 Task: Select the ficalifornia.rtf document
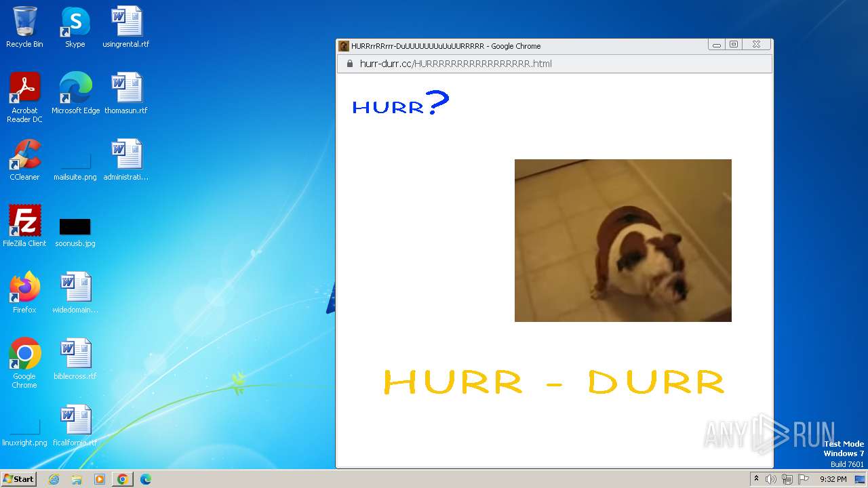click(75, 426)
